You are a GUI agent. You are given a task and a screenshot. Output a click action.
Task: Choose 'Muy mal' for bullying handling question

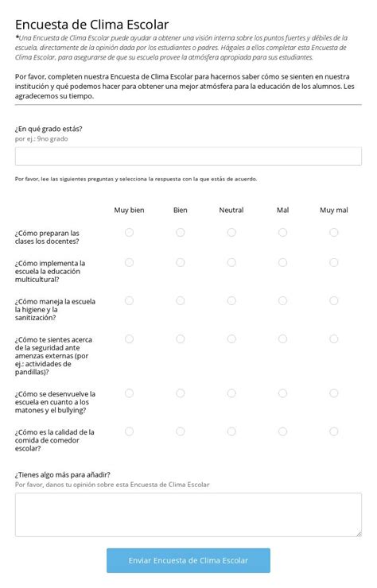(x=334, y=393)
